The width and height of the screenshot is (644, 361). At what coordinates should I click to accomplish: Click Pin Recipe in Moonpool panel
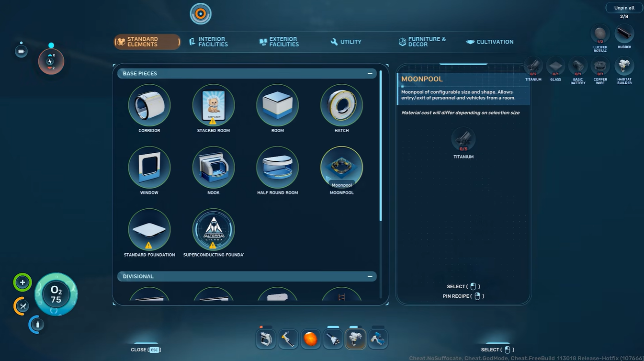pyautogui.click(x=463, y=296)
